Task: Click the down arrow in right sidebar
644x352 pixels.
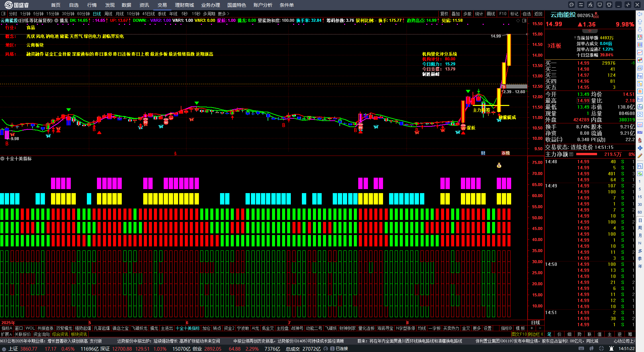Action: click(640, 30)
